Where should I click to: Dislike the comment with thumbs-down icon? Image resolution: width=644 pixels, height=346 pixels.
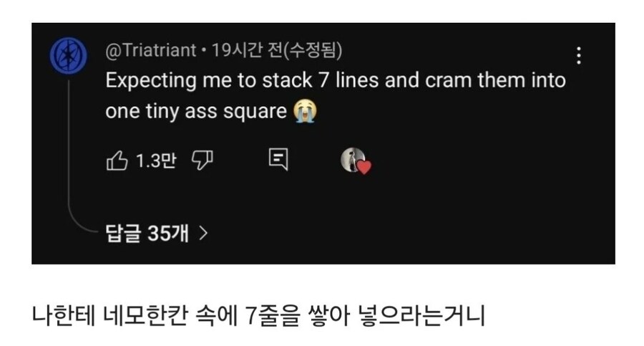pyautogui.click(x=203, y=161)
